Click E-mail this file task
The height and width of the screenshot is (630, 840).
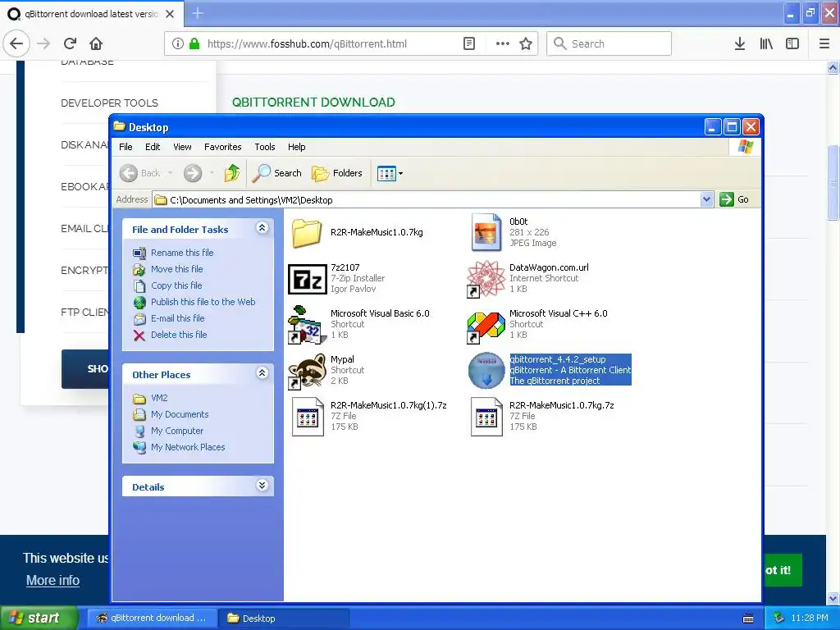pyautogui.click(x=177, y=318)
